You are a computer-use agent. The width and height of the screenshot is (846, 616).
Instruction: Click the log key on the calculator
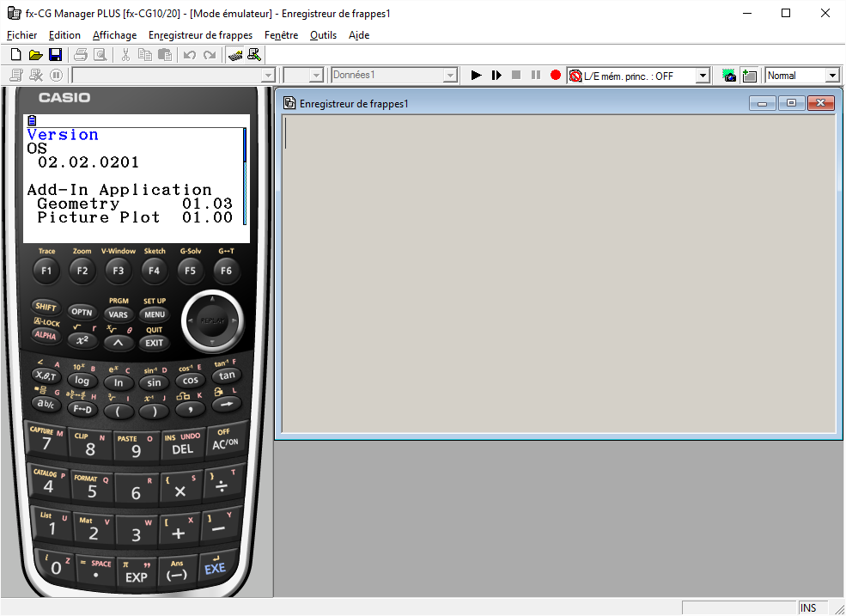(x=82, y=381)
